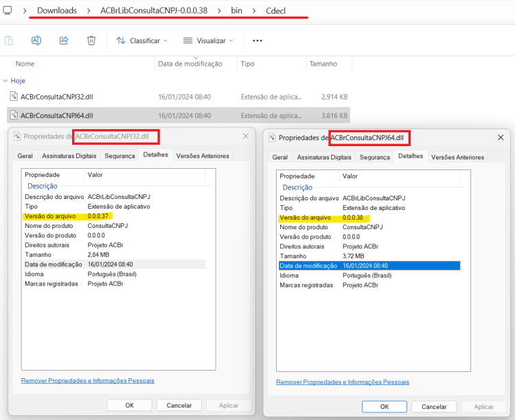Open bin folder in breadcrumb path
This screenshot has width=515, height=420.
click(236, 10)
